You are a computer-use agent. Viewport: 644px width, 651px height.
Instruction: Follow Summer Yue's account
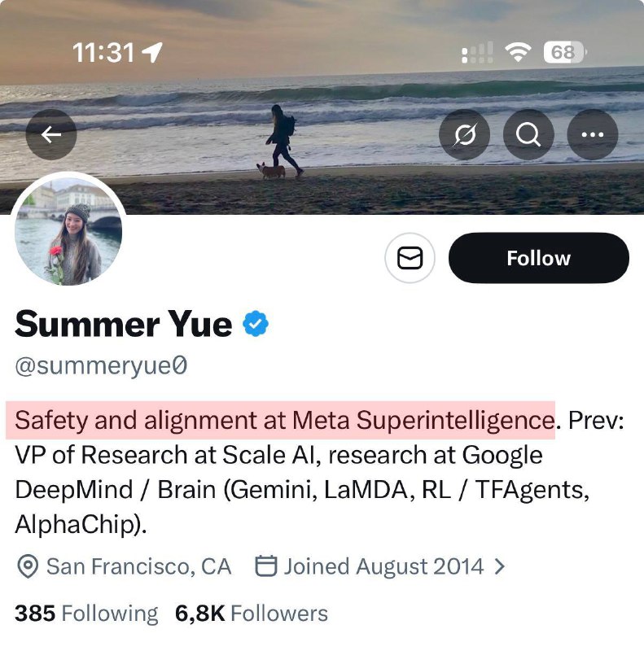click(x=538, y=258)
